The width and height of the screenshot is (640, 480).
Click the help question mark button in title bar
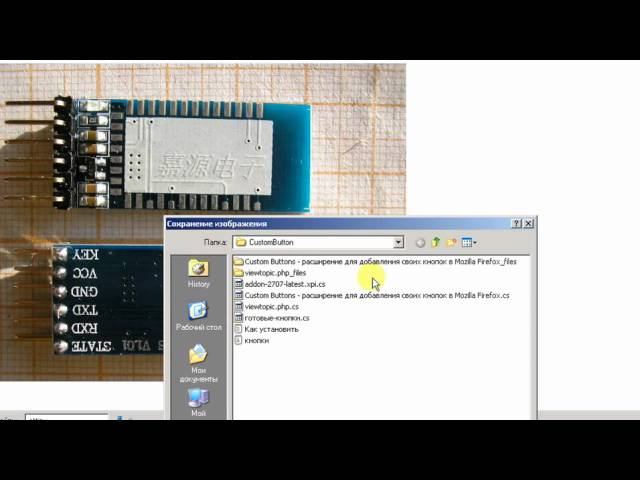click(x=516, y=223)
